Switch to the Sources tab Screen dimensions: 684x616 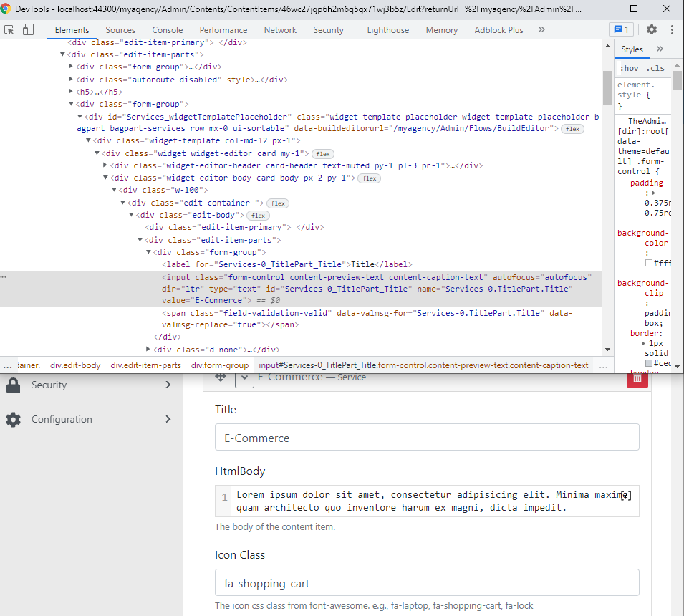(x=120, y=29)
